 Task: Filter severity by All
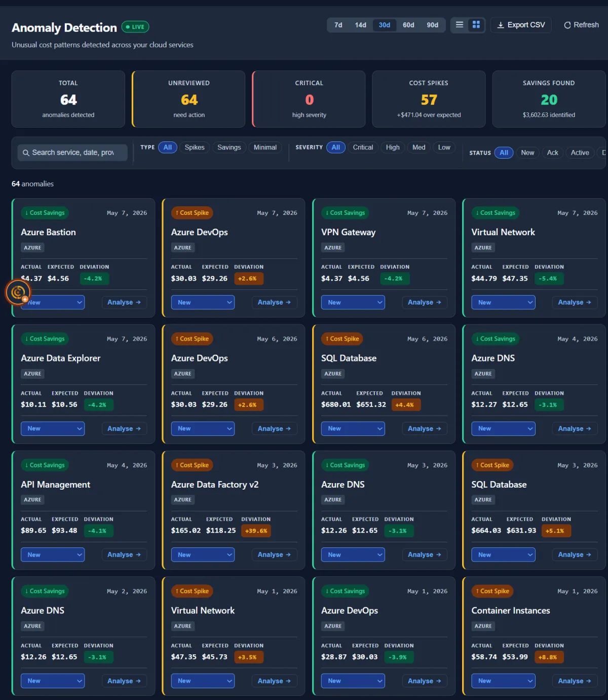point(336,148)
